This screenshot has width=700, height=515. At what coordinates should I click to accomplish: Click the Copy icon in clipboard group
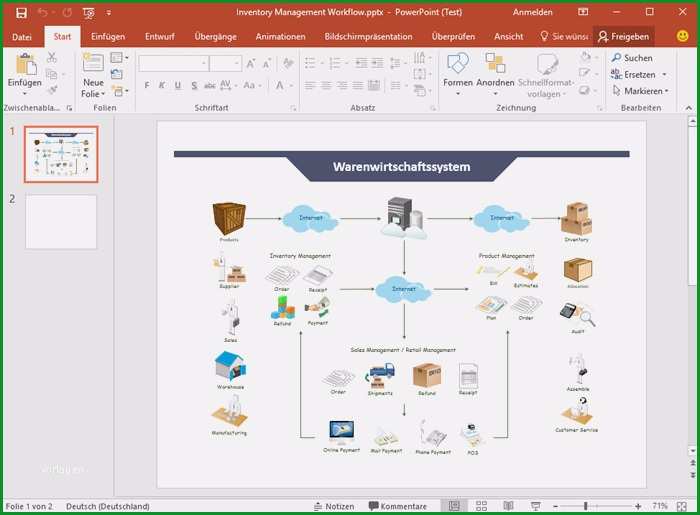[52, 74]
